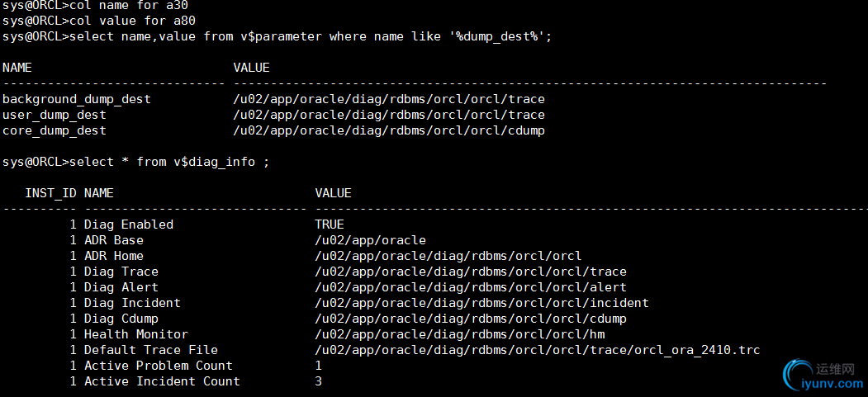868x397 pixels.
Task: Click the ADR Base path /u02/app/oracle
Action: (x=371, y=240)
